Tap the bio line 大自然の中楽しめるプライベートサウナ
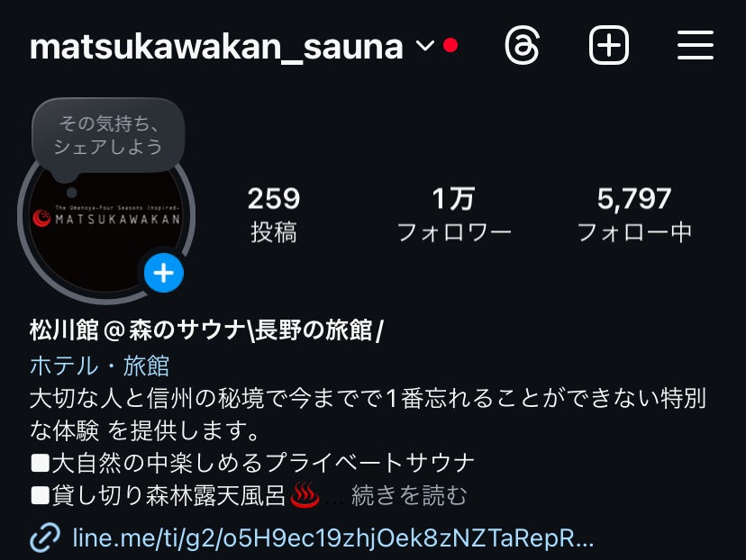746x560 pixels. coord(252,463)
